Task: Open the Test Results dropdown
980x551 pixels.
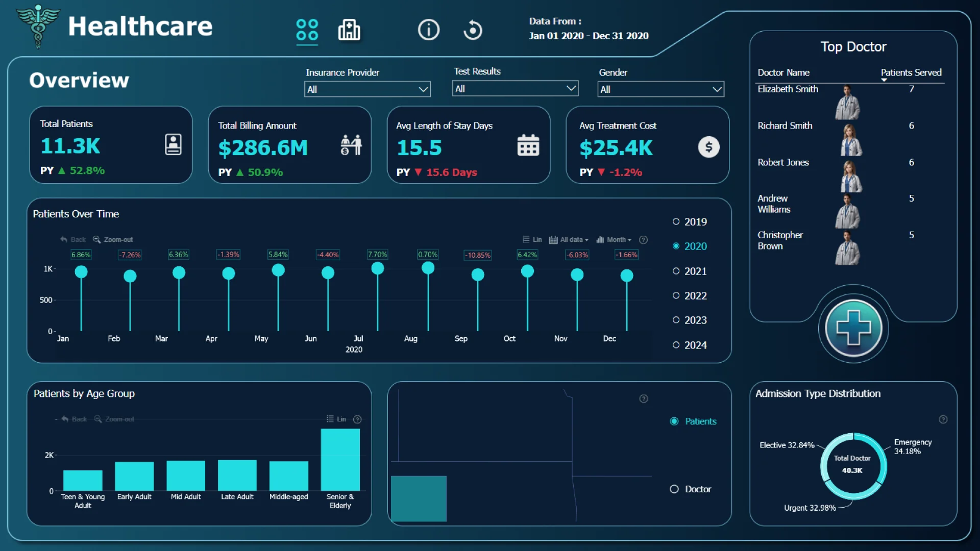Action: pyautogui.click(x=515, y=89)
